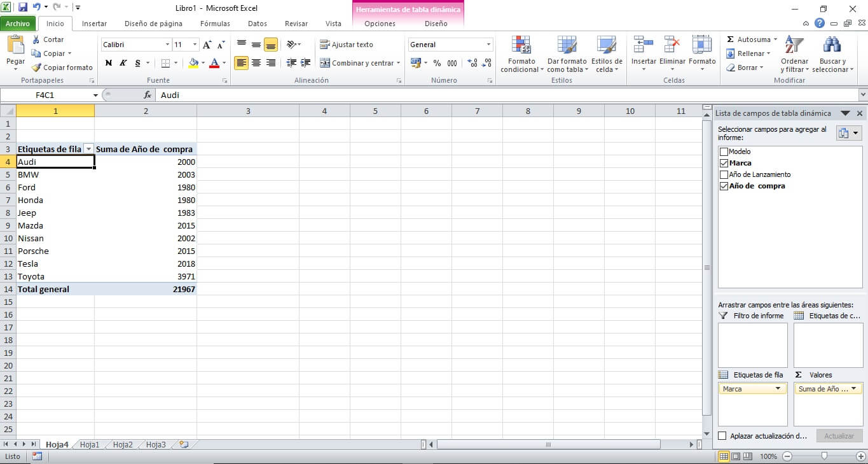Image resolution: width=868 pixels, height=464 pixels.
Task: Open Opciones tab of pivot table tools
Action: pos(380,24)
